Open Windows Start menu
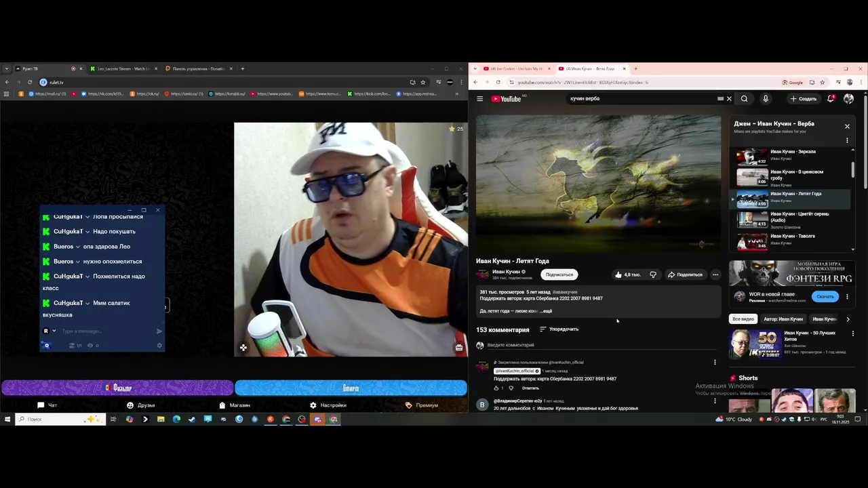 pyautogui.click(x=7, y=420)
